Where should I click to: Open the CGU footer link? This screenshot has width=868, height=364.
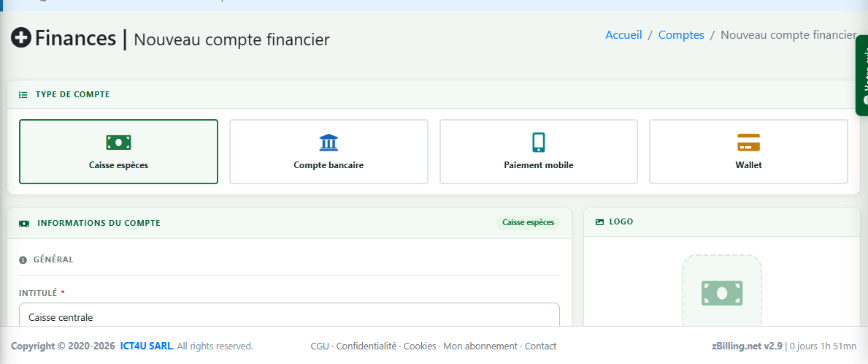pyautogui.click(x=320, y=346)
